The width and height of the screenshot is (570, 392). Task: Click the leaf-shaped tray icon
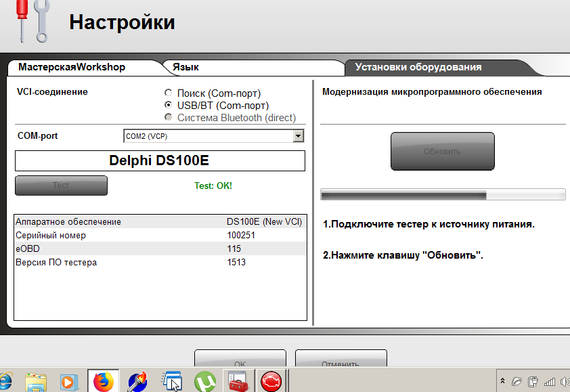coord(517,381)
